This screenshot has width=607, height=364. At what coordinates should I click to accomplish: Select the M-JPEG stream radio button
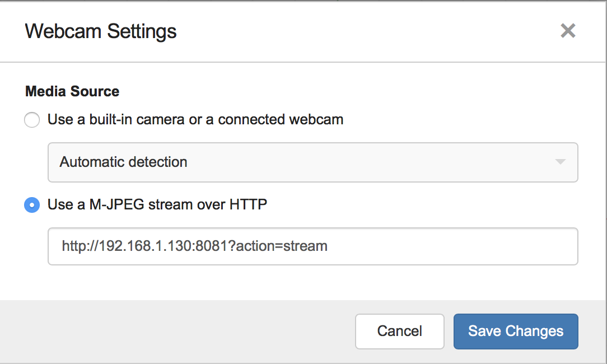point(32,205)
